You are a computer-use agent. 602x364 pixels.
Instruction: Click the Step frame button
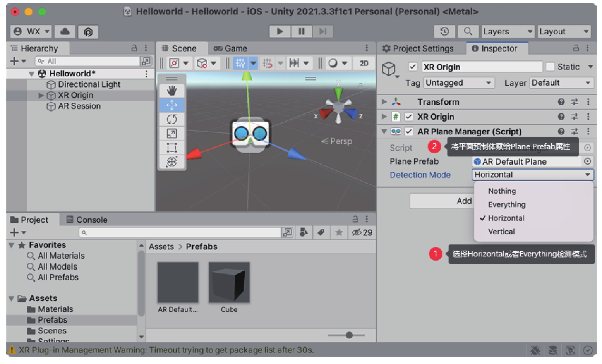click(x=322, y=31)
